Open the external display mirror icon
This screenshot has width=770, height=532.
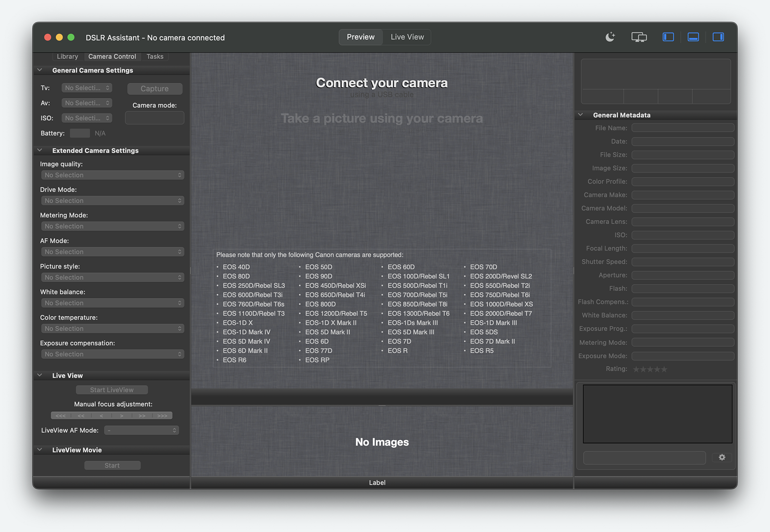(x=639, y=37)
